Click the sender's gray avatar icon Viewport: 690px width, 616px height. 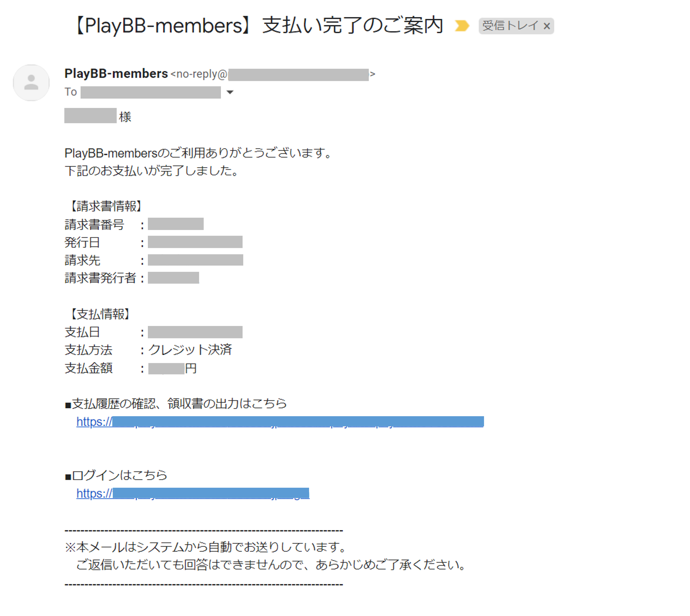pyautogui.click(x=31, y=83)
